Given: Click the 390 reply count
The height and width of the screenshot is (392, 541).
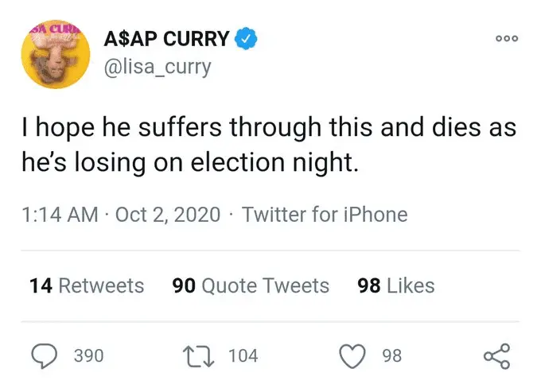Looking at the screenshot, I should tap(88, 355).
